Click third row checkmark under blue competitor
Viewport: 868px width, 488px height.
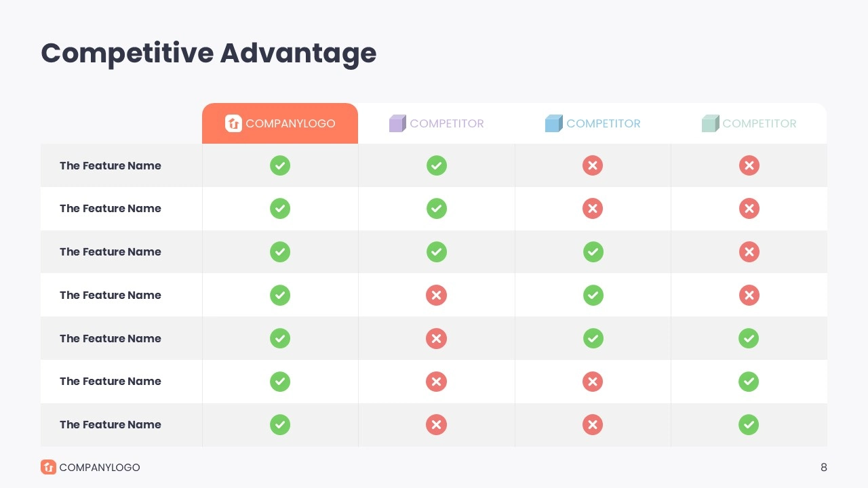[593, 252]
